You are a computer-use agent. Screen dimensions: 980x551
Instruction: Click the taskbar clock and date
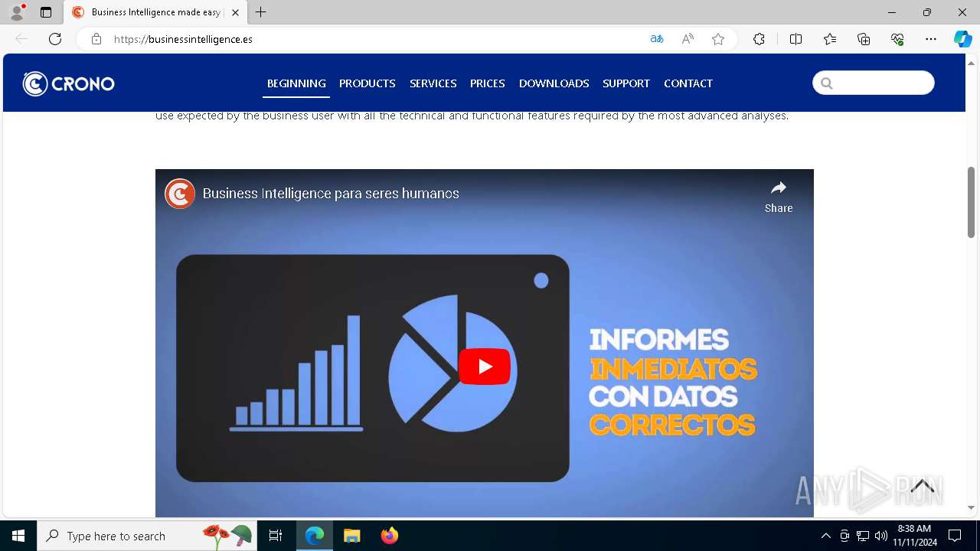click(914, 536)
